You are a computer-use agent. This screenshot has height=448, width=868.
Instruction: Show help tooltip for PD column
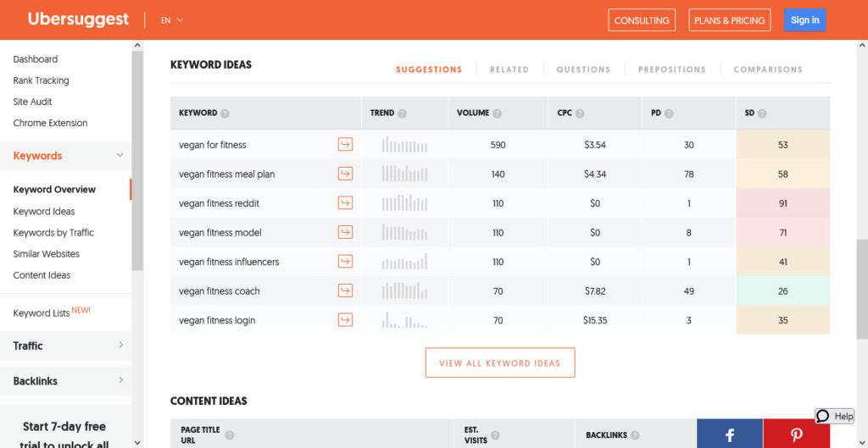coord(670,113)
